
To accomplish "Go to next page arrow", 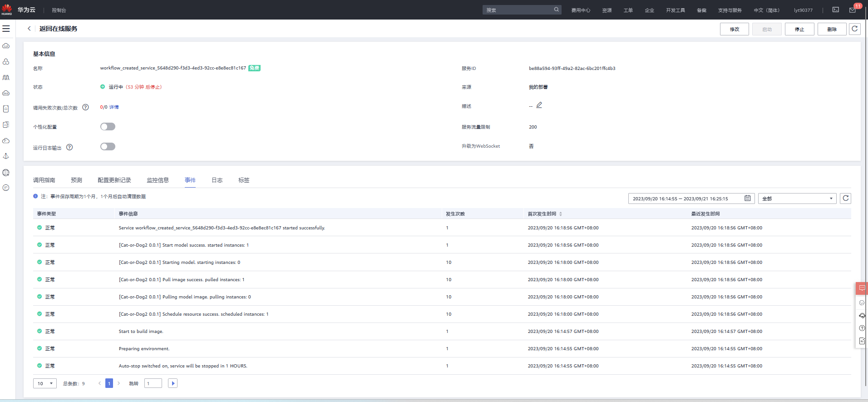I will click(119, 383).
